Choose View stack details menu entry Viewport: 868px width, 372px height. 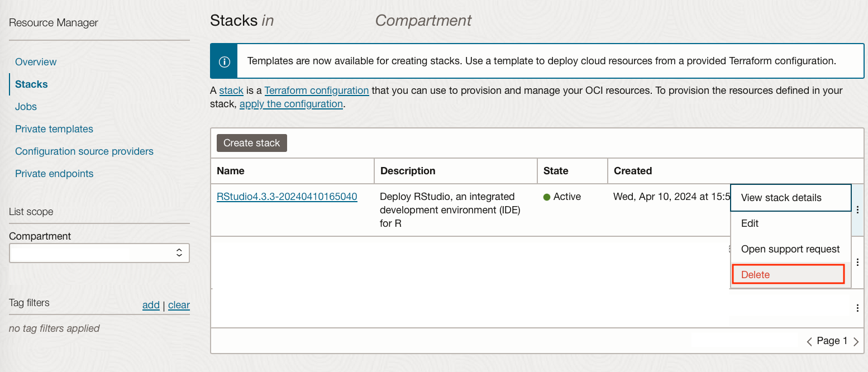(x=790, y=198)
